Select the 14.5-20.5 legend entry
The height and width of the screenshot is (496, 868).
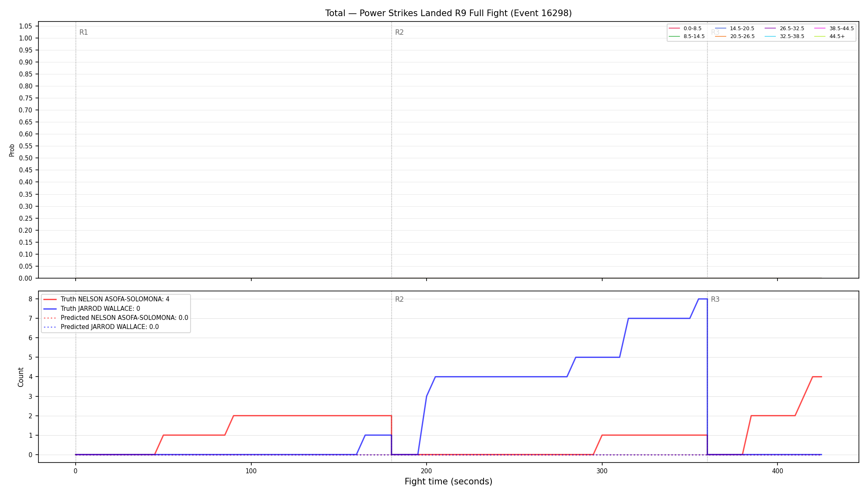(x=735, y=29)
